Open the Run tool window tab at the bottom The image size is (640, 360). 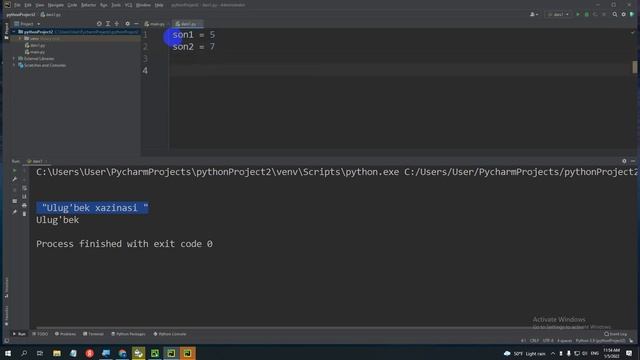click(19, 334)
